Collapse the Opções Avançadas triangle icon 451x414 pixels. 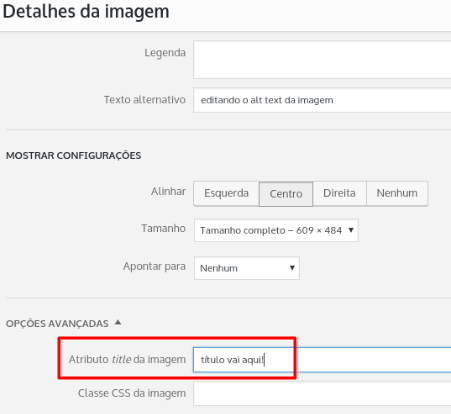point(118,323)
